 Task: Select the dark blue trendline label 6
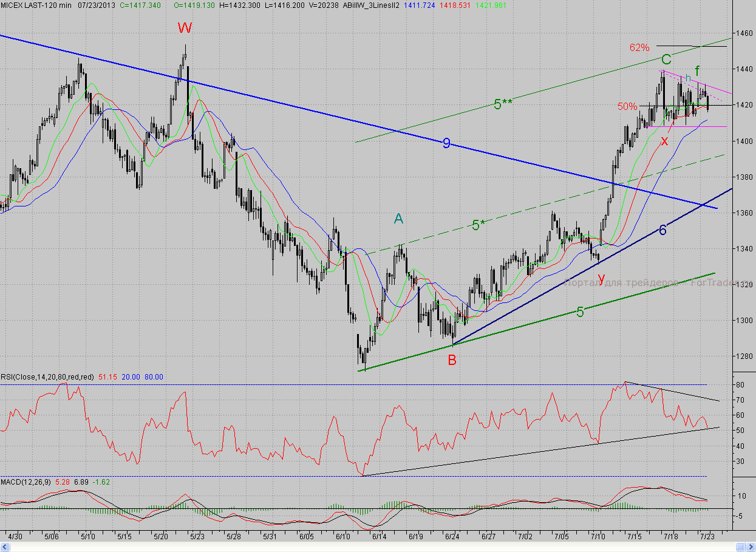click(x=663, y=230)
